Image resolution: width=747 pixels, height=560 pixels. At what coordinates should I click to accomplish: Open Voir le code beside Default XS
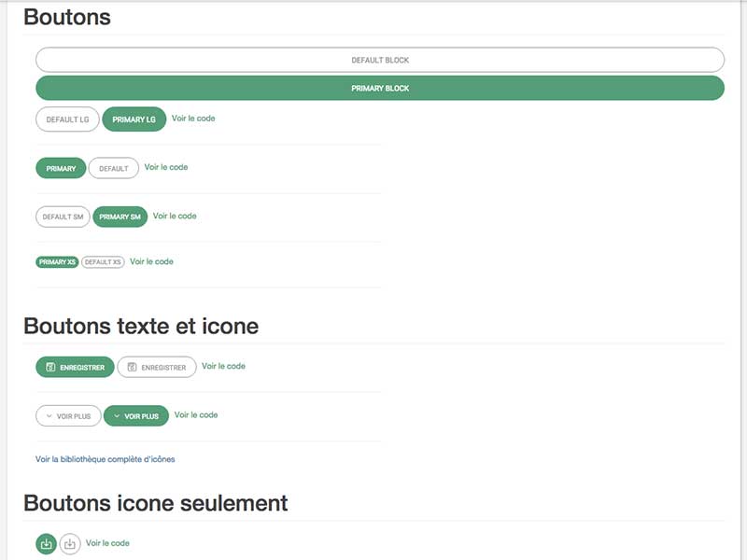coord(151,261)
